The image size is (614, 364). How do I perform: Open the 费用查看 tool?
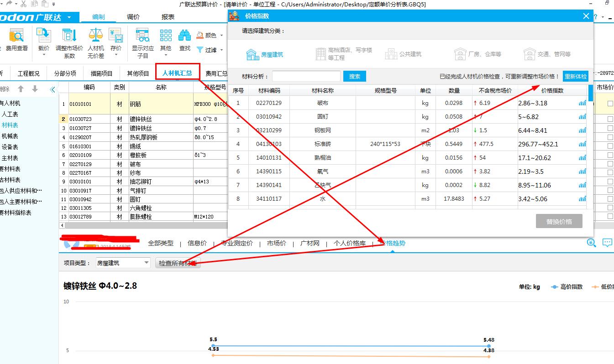point(16,40)
